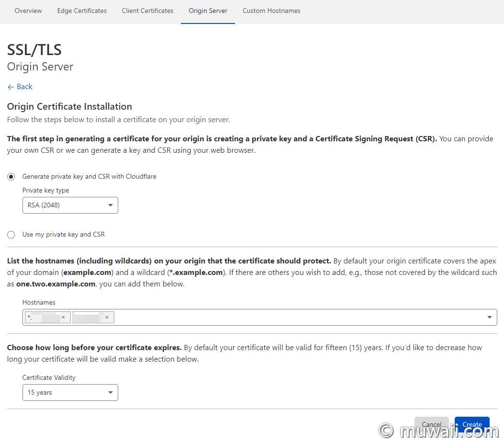Open the Overview tab
504x444 pixels.
click(28, 11)
